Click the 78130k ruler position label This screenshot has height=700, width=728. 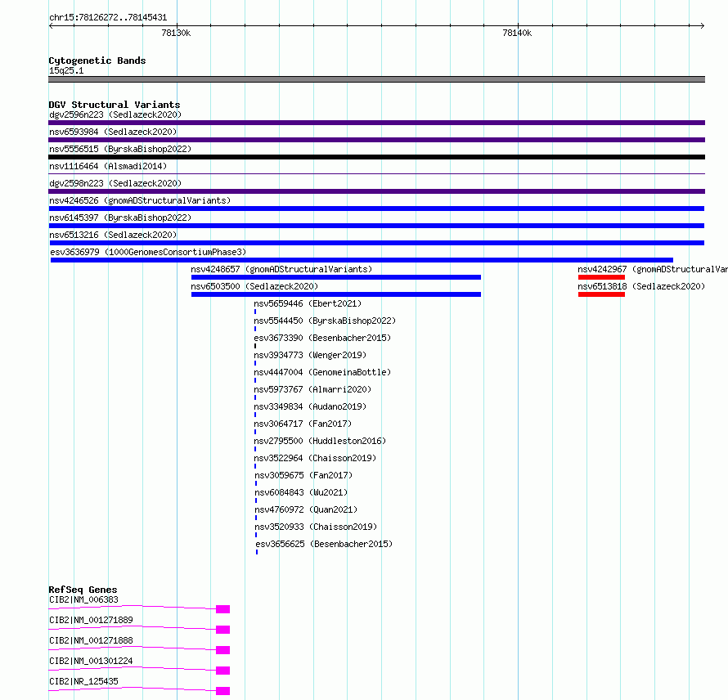point(176,33)
